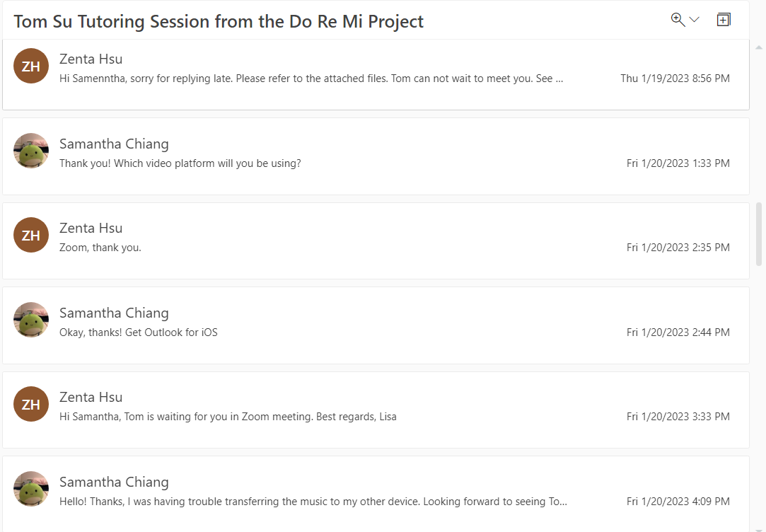Click ZH avatar beside the "Zoom, thank you." message
The height and width of the screenshot is (532, 766).
[x=31, y=235]
